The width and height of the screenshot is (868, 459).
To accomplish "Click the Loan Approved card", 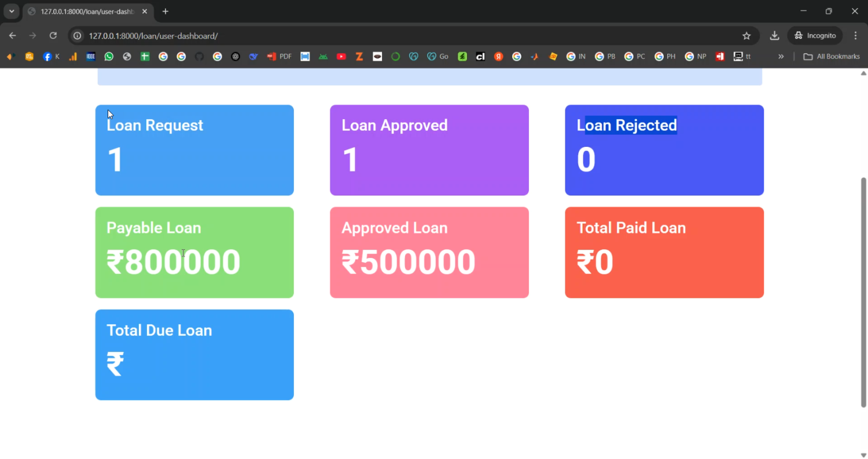I will [429, 150].
